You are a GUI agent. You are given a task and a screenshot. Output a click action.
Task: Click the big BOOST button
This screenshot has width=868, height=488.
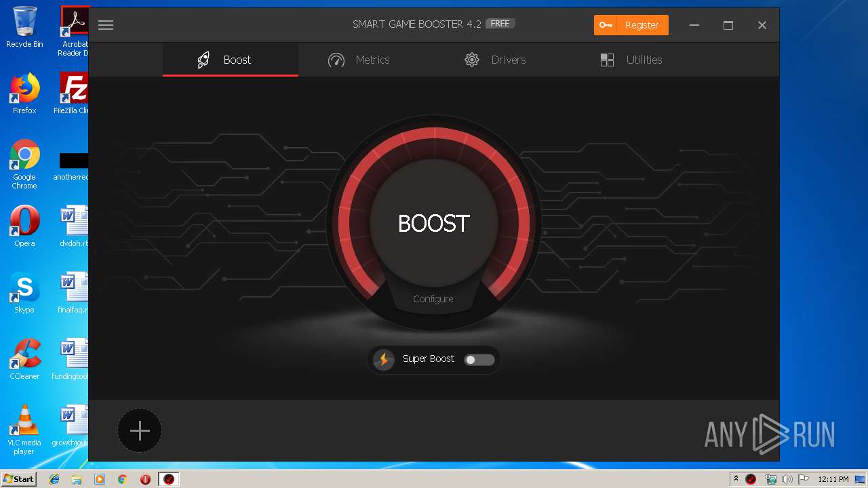[x=434, y=223]
